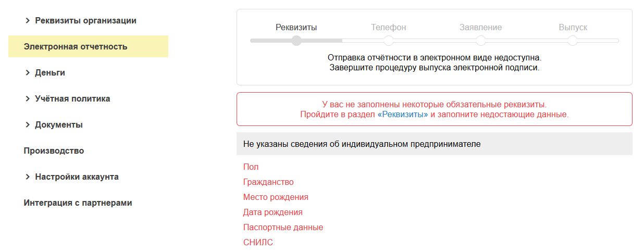Click the missing field СНИЛС
Viewport: 644px width, 251px height.
coord(258,243)
